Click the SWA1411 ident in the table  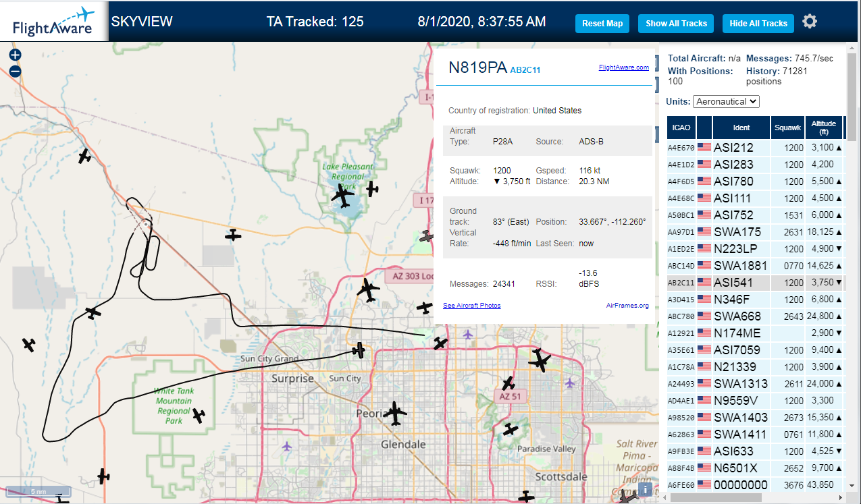coord(740,435)
